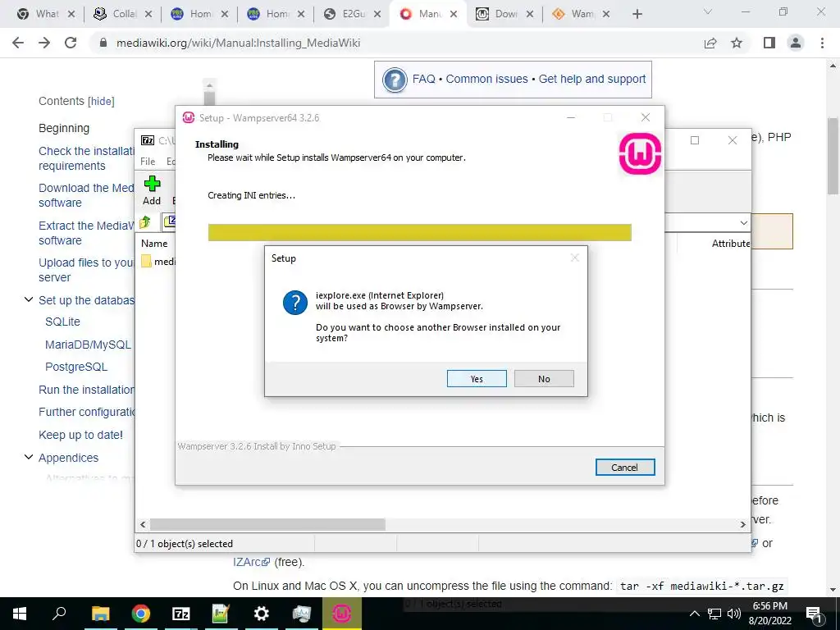Click the network tray icon
840x630 pixels.
pyautogui.click(x=714, y=614)
